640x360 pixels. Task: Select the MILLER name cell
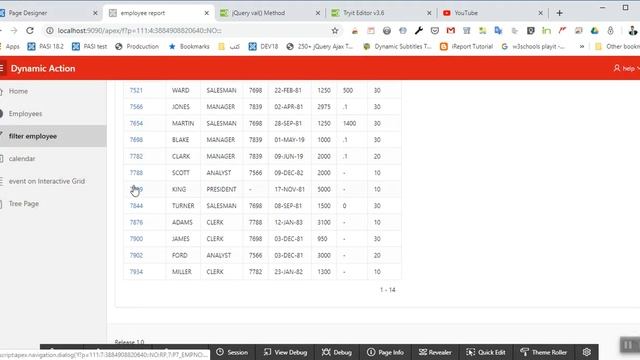[x=182, y=272]
